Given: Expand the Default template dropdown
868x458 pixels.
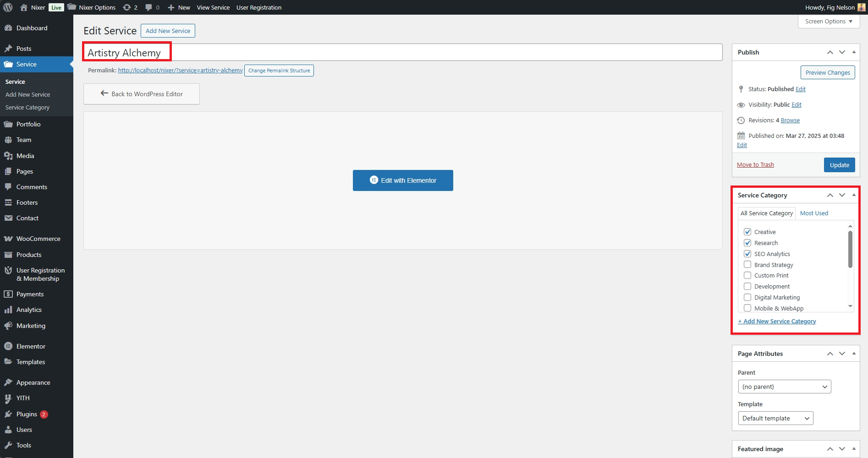Looking at the screenshot, I should coord(775,418).
